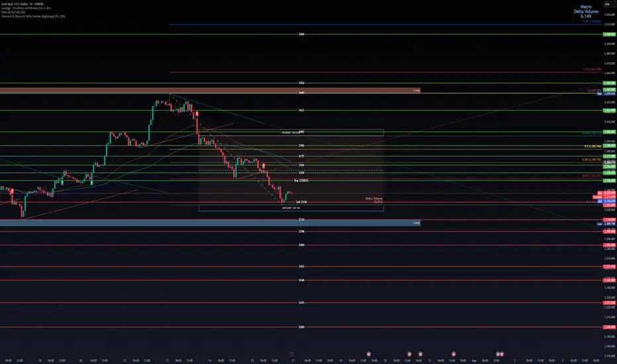Click the Macro Delta Volume 6.14% readout
The height and width of the screenshot is (364, 617).
(x=586, y=11)
